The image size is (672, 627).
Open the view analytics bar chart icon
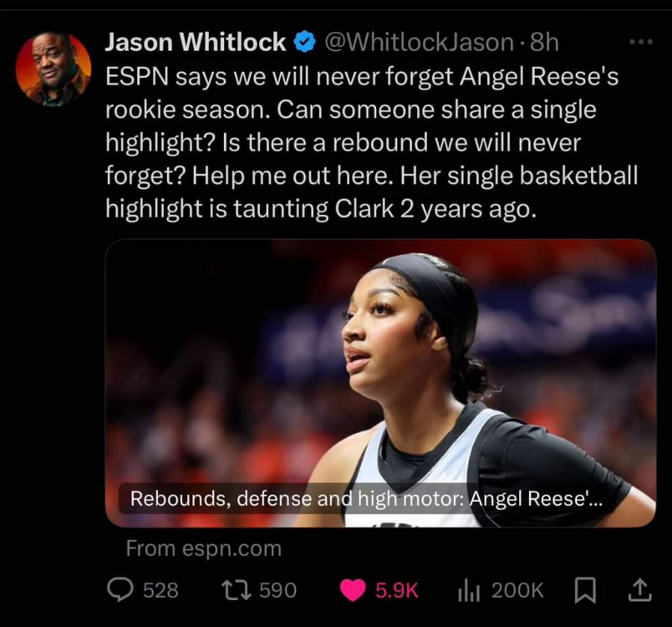pos(469,590)
